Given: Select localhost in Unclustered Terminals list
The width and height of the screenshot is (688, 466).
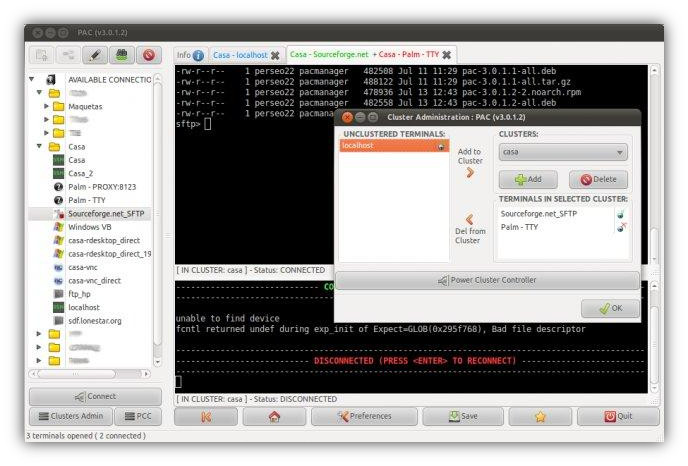Looking at the screenshot, I should click(x=394, y=146).
